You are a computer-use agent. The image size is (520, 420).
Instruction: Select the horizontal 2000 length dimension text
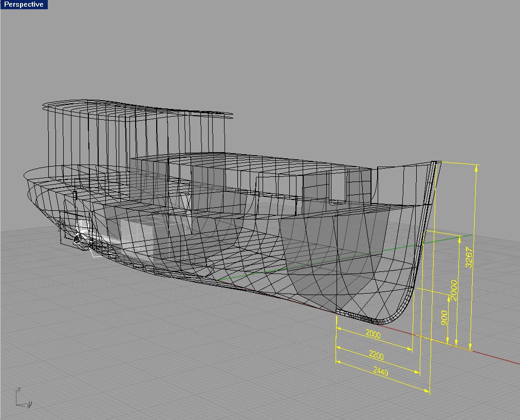(x=373, y=334)
